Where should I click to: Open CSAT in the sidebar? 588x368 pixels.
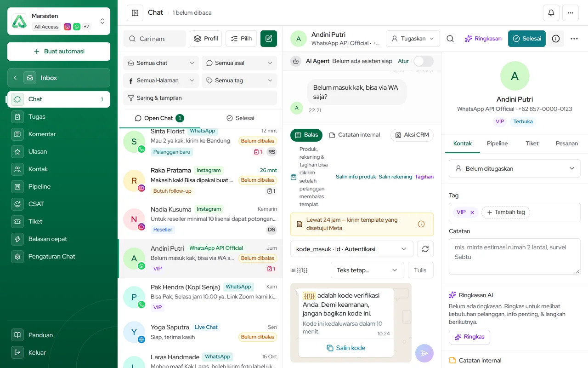(59, 204)
